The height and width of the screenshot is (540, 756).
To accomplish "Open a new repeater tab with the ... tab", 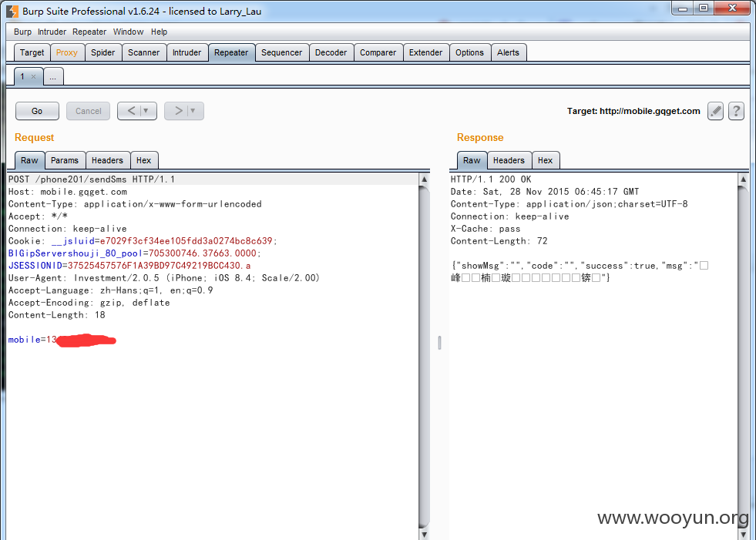I will (53, 77).
